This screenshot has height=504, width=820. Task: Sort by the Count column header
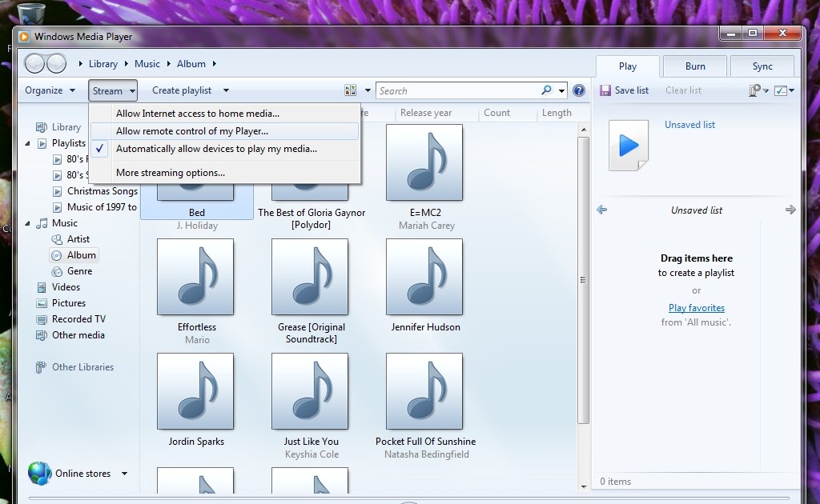point(496,113)
